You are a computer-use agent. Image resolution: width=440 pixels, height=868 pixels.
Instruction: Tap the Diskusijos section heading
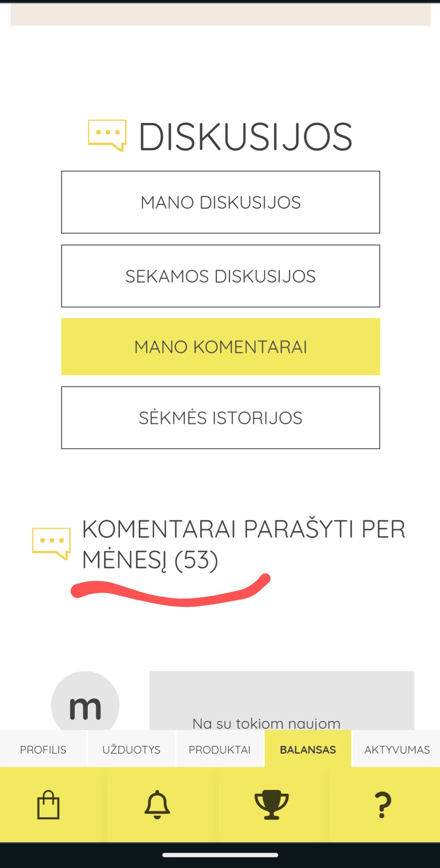(245, 136)
